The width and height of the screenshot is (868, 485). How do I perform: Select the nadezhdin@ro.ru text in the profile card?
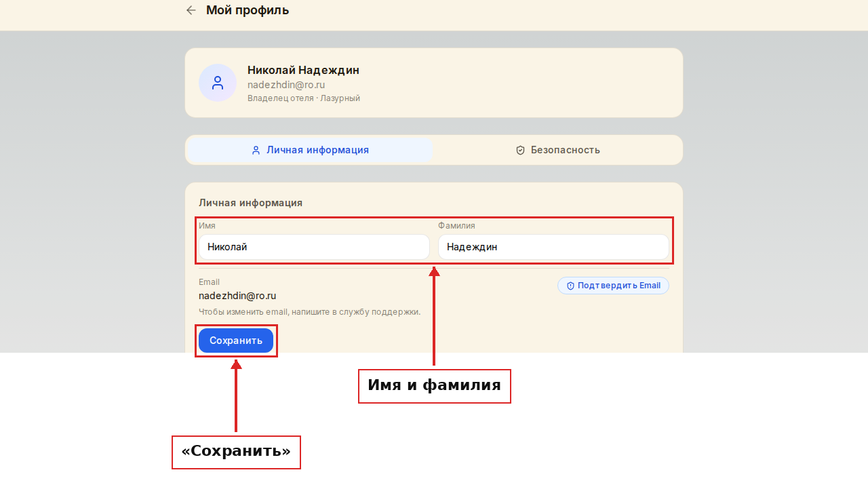286,85
